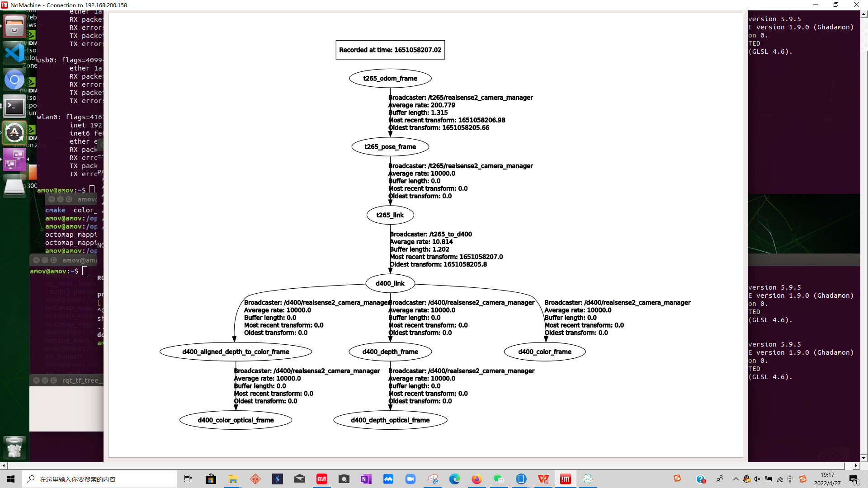Open Terminal from the Ubuntu dock
Screen dimensions: 868x488
[14, 107]
